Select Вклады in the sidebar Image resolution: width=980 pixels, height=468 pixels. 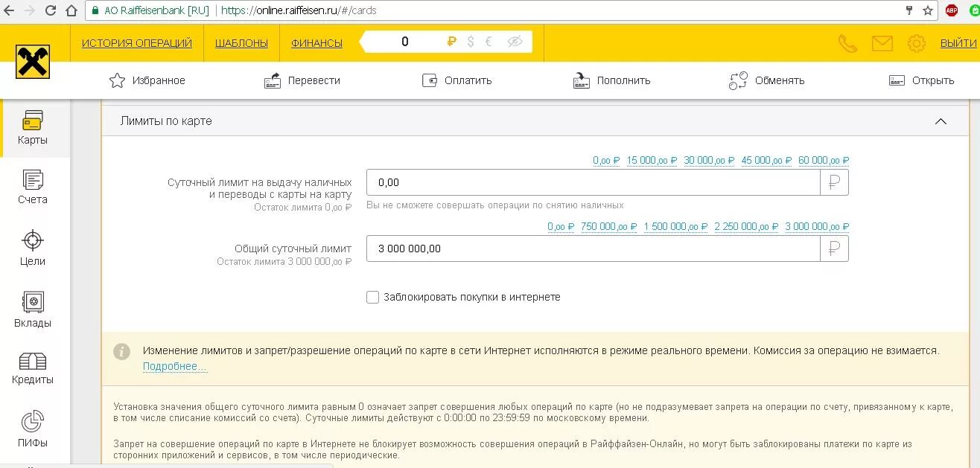pyautogui.click(x=33, y=310)
